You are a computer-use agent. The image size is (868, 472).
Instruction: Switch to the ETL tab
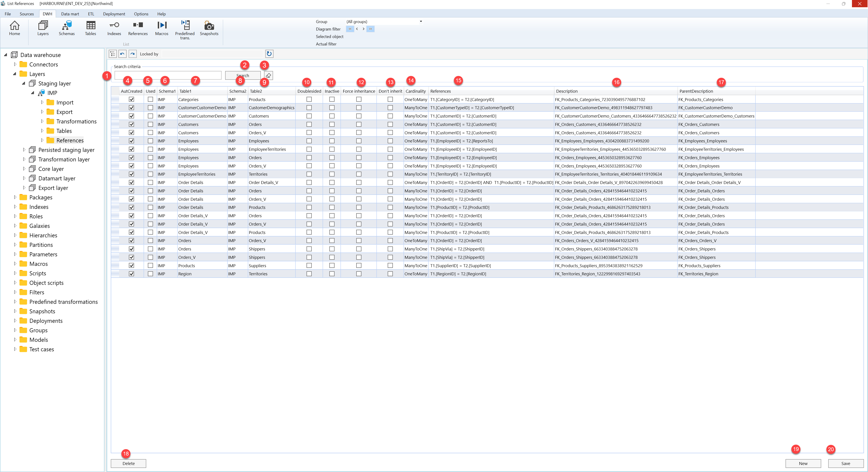pos(91,14)
